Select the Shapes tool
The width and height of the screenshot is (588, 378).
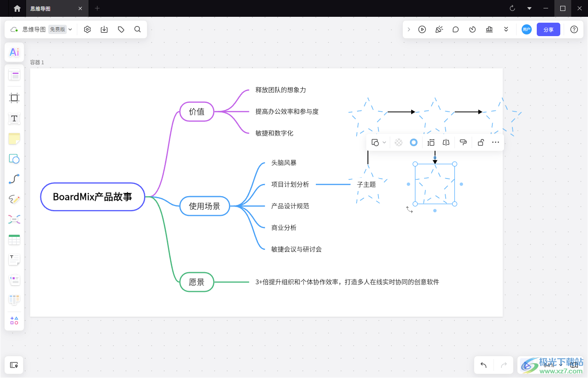14,159
